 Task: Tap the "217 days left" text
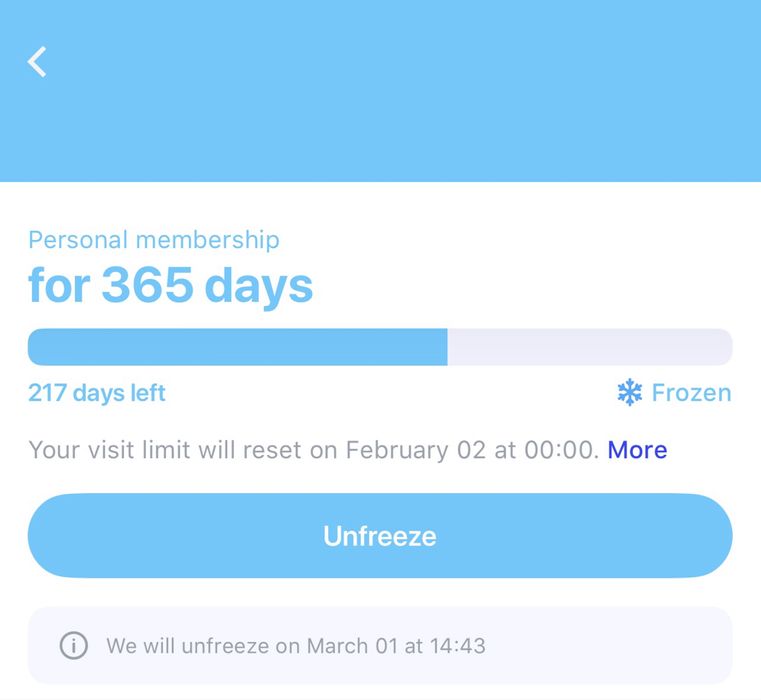tap(97, 393)
